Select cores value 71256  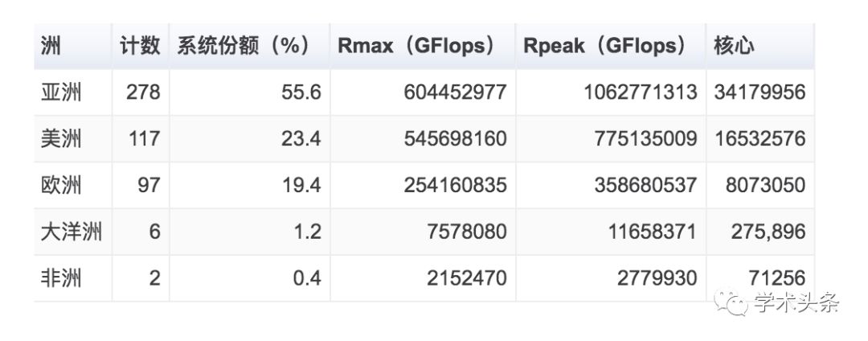point(776,278)
